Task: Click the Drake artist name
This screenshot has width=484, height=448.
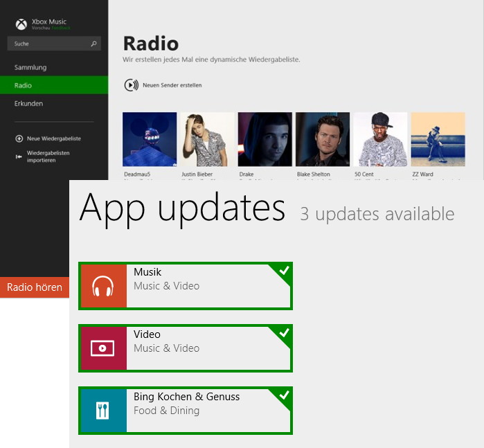Action: [247, 174]
